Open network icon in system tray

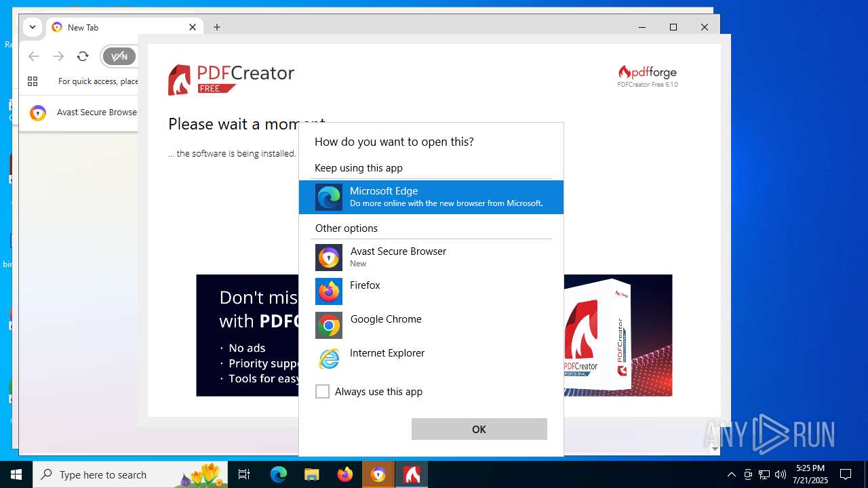coord(764,474)
